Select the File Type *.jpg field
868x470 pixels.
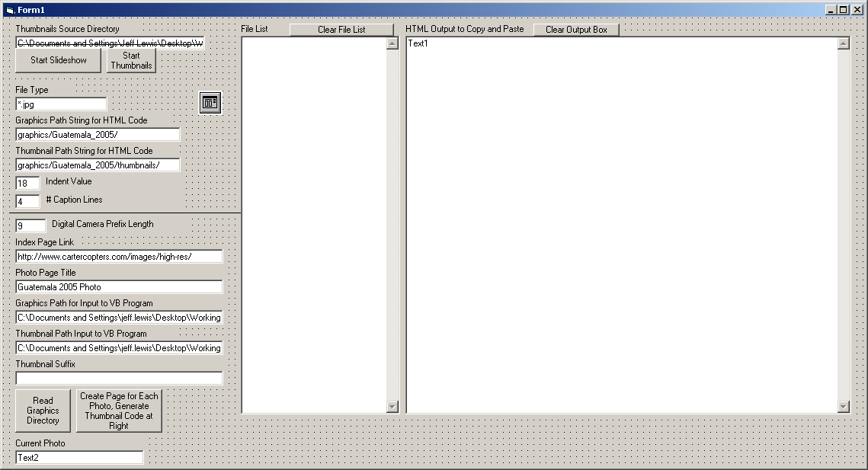point(61,104)
